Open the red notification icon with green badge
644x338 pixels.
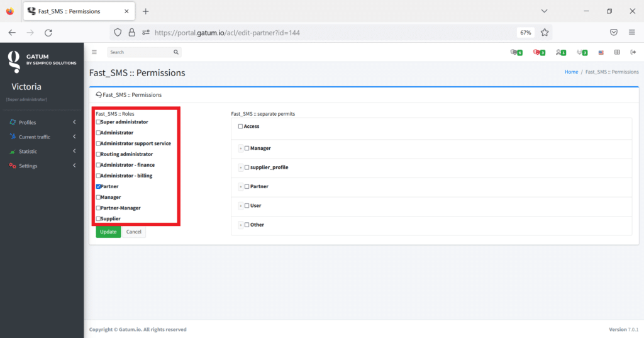[x=539, y=52]
